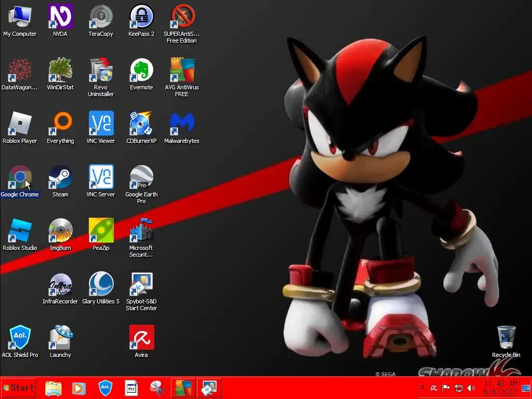Open the PeaZip shortcut

tap(101, 235)
